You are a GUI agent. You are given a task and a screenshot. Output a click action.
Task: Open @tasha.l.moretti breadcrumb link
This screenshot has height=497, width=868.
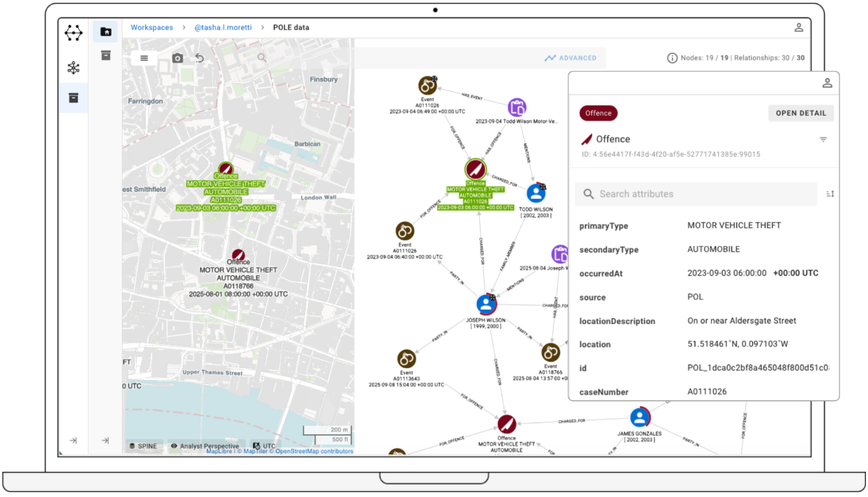(224, 28)
